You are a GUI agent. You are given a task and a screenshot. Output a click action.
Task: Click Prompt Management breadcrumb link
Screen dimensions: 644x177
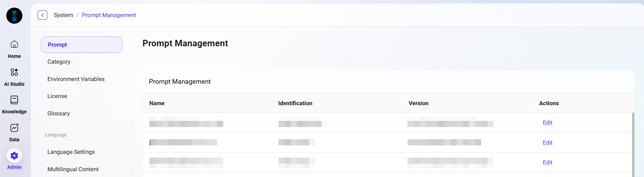(109, 15)
